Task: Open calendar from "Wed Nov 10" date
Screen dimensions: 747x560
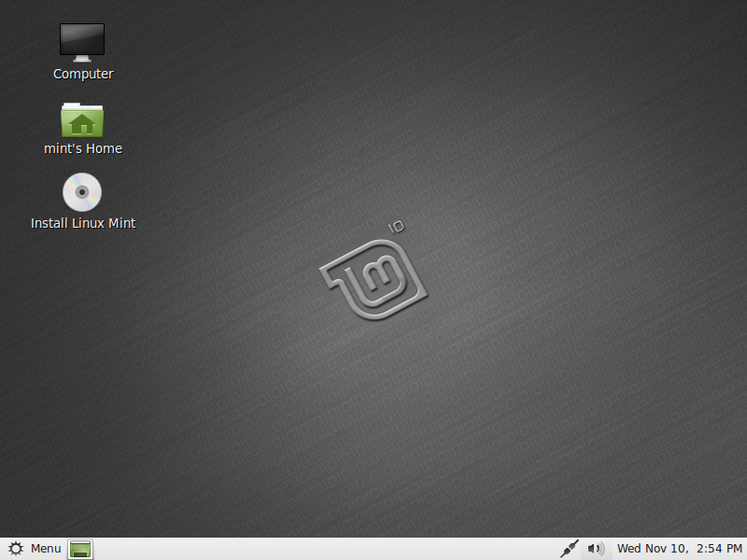Action: (x=653, y=549)
